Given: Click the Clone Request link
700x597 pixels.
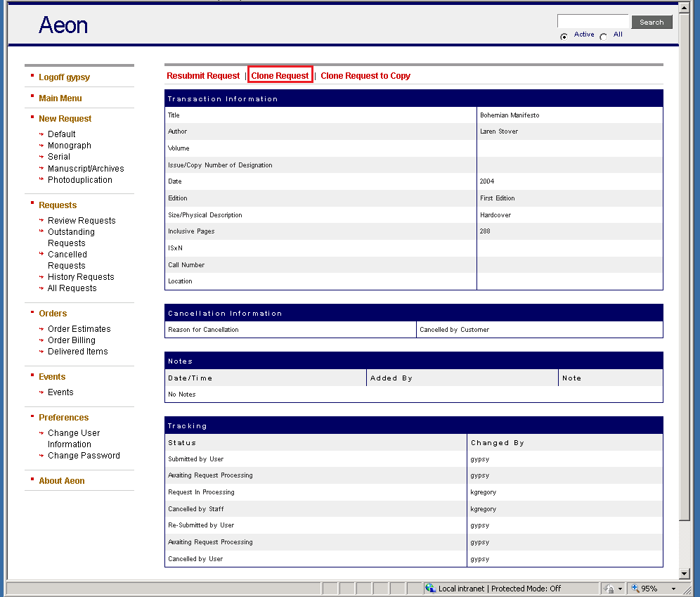Looking at the screenshot, I should 280,76.
